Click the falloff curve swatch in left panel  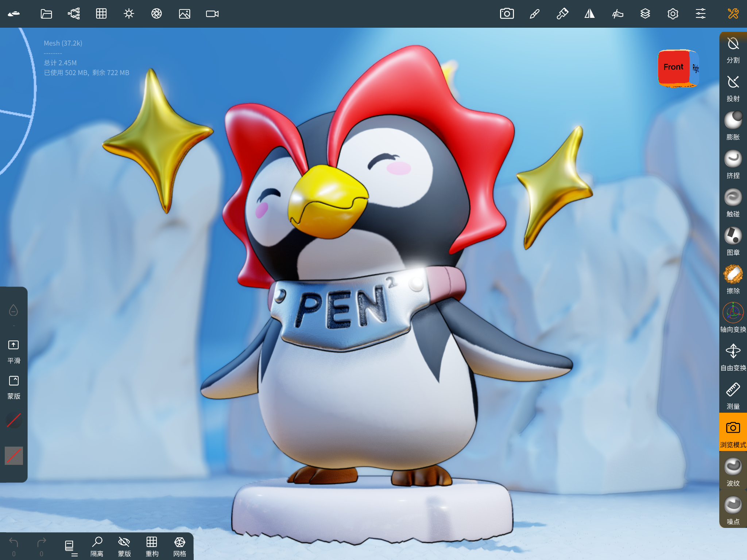pos(13,420)
